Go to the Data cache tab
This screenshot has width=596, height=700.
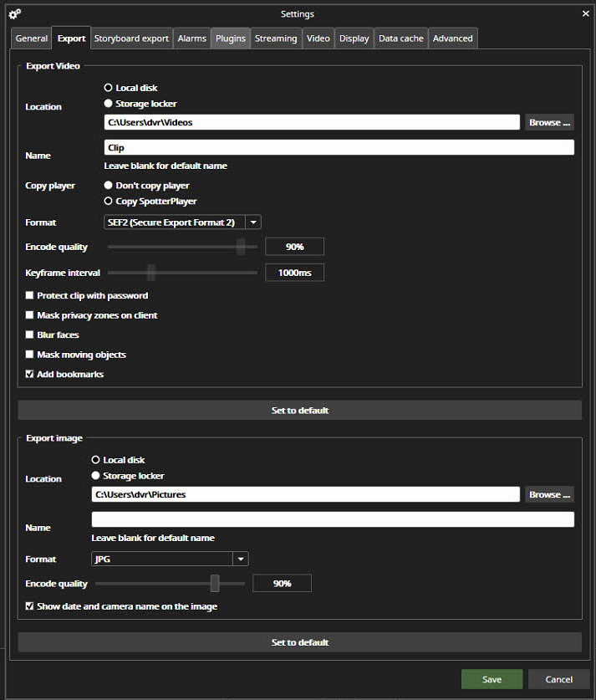400,38
